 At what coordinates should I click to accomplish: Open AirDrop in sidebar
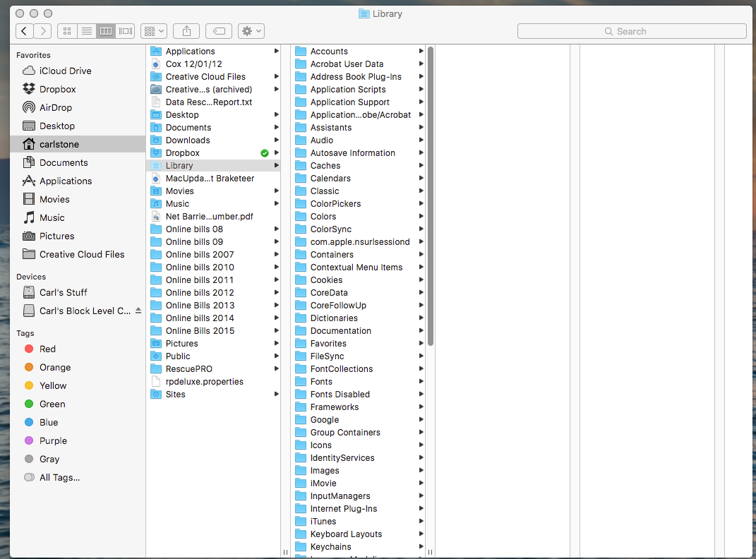78,107
